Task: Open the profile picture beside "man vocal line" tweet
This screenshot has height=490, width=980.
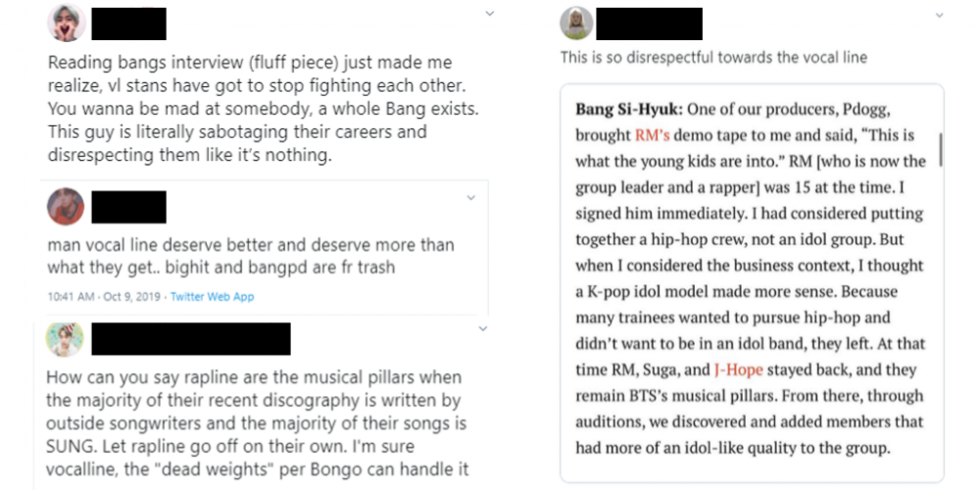Action: (66, 206)
